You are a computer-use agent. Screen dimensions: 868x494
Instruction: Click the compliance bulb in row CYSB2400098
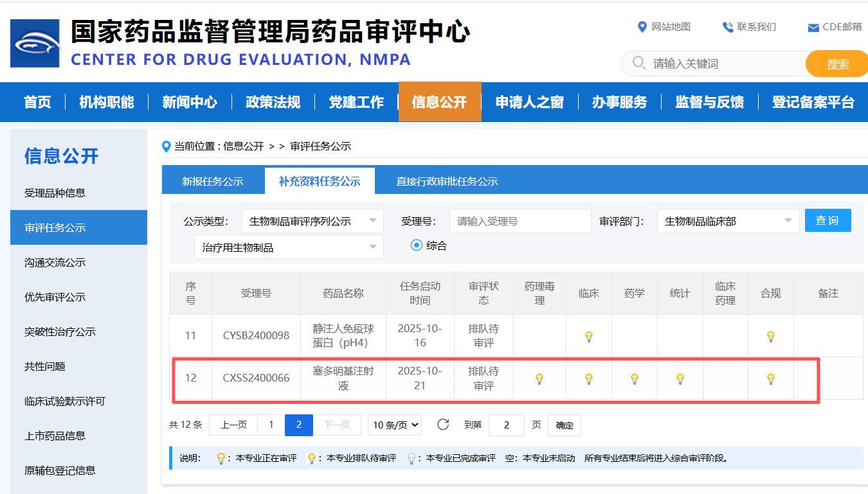coord(771,336)
